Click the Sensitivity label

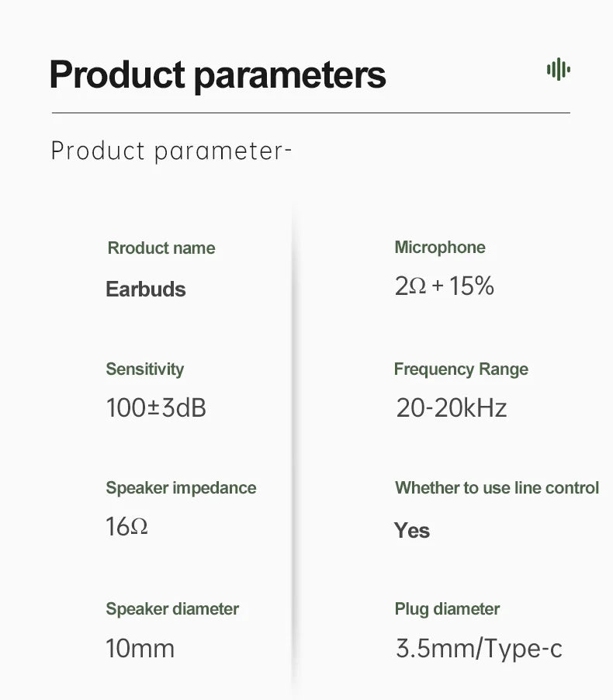click(144, 369)
